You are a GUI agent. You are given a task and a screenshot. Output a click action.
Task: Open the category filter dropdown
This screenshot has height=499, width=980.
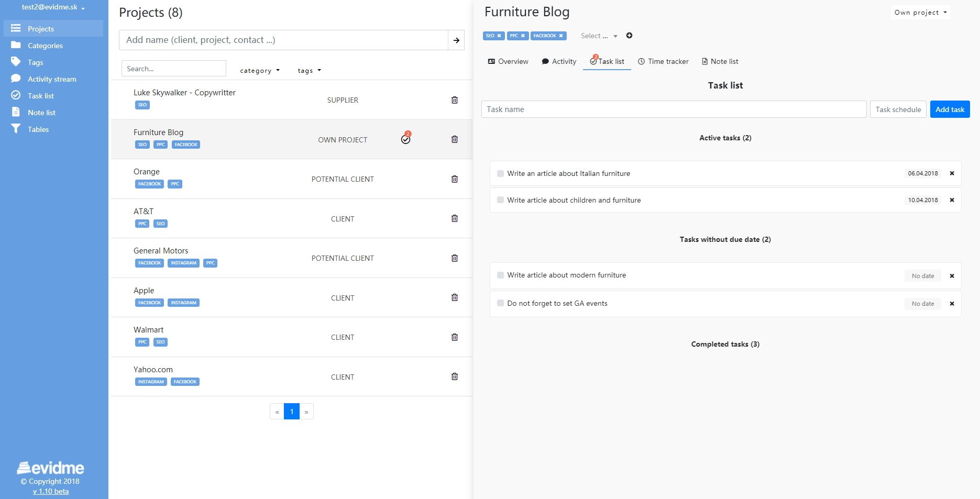259,70
